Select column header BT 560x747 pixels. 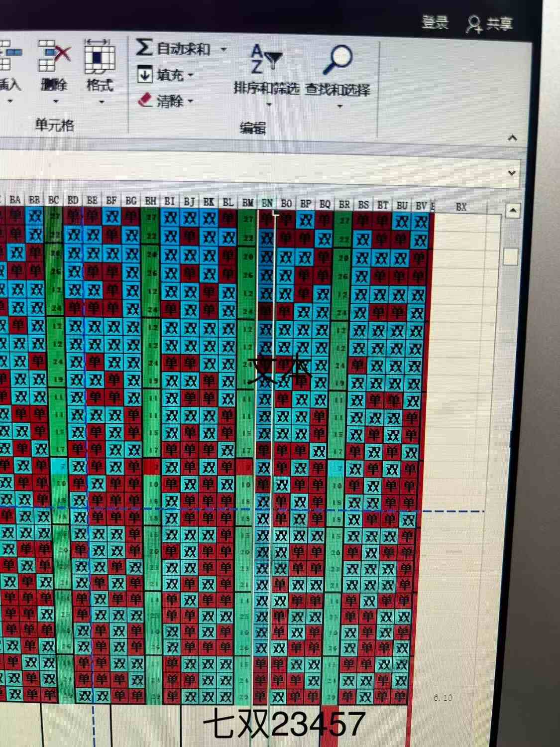(383, 205)
